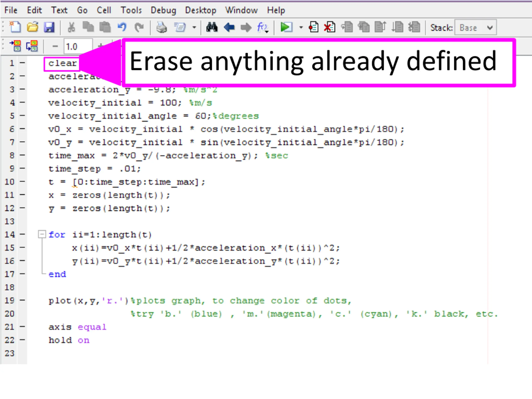Click the Evaluate cell icon
The image size is (532, 399).
click(x=15, y=46)
